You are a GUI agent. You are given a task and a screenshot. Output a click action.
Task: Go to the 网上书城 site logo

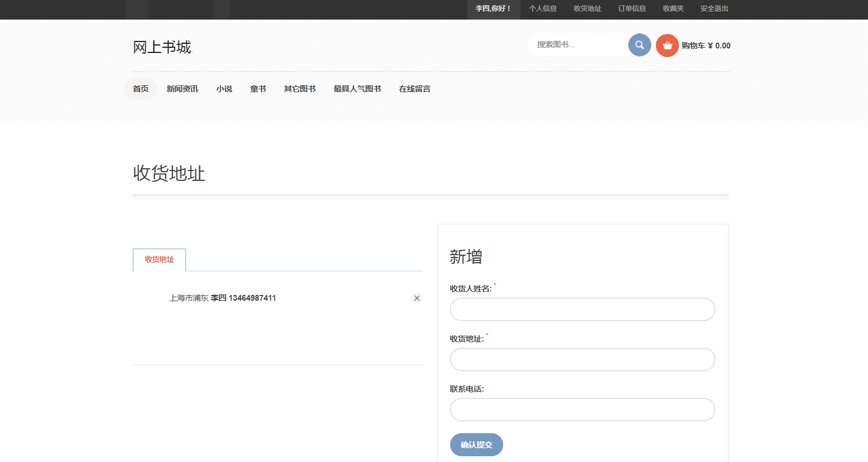pyautogui.click(x=162, y=47)
